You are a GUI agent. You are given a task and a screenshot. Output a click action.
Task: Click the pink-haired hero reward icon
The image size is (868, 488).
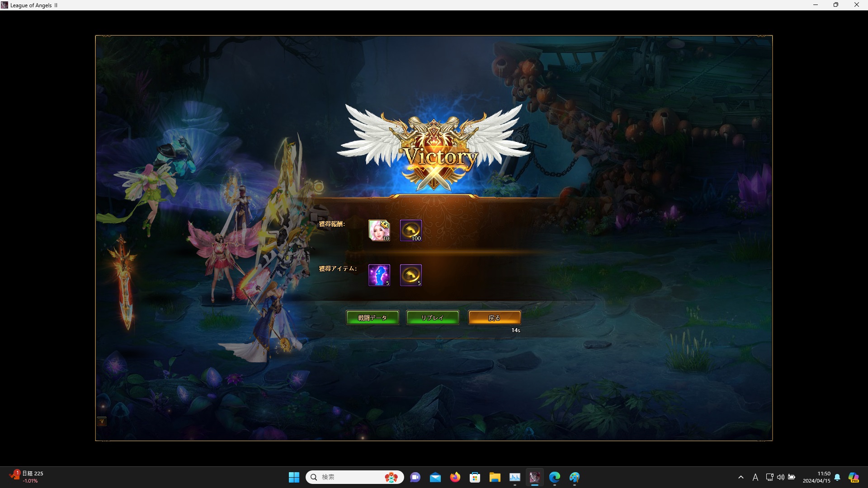(379, 230)
